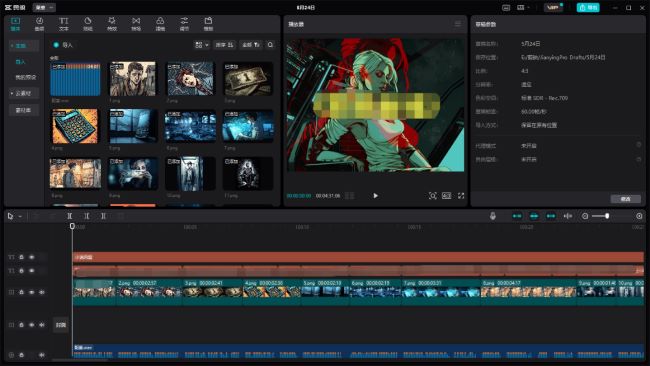Select My Presets (我的预设) in the sidebar
The width and height of the screenshot is (650, 366).
tap(26, 77)
